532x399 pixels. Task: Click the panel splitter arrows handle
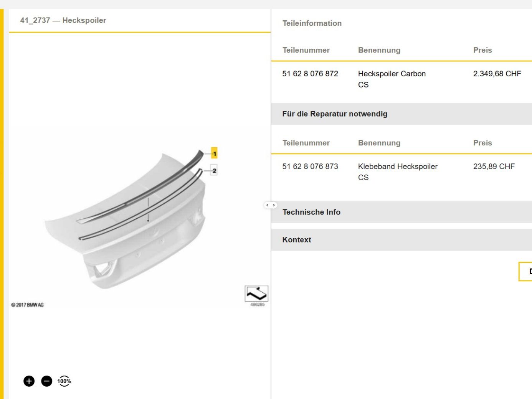pyautogui.click(x=271, y=205)
